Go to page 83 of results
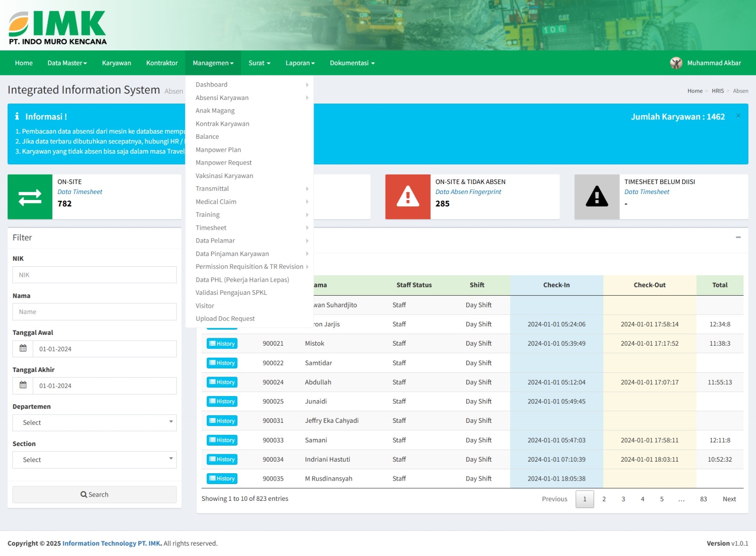The width and height of the screenshot is (756, 556). click(703, 499)
